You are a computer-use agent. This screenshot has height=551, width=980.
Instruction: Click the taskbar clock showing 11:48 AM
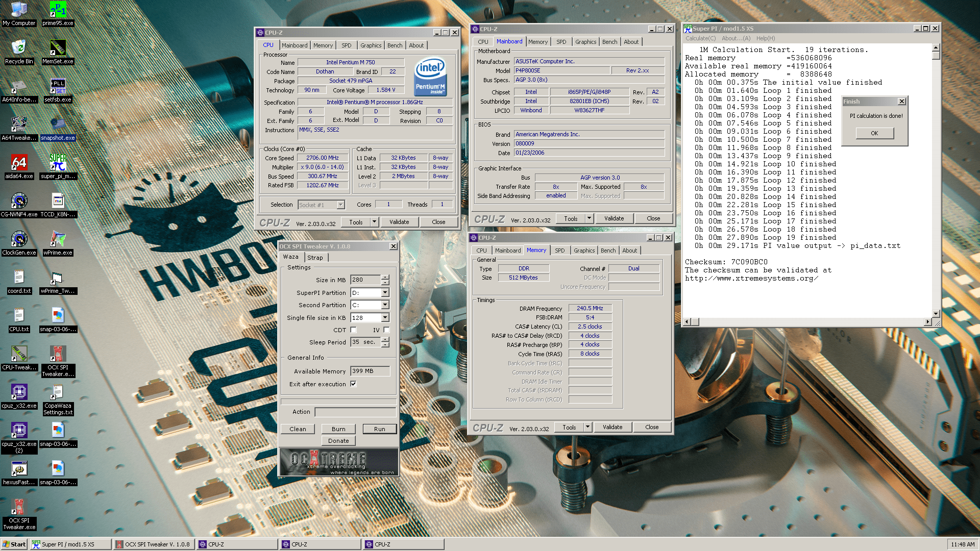[963, 544]
